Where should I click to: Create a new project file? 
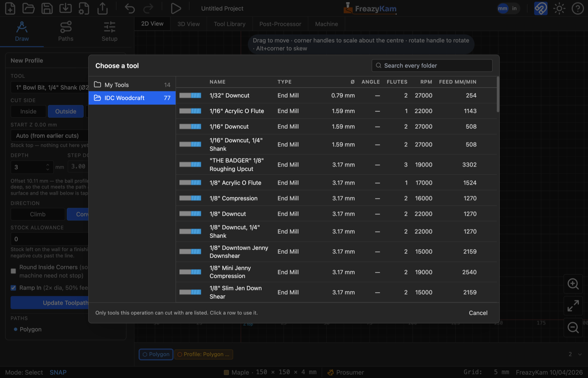[10, 8]
